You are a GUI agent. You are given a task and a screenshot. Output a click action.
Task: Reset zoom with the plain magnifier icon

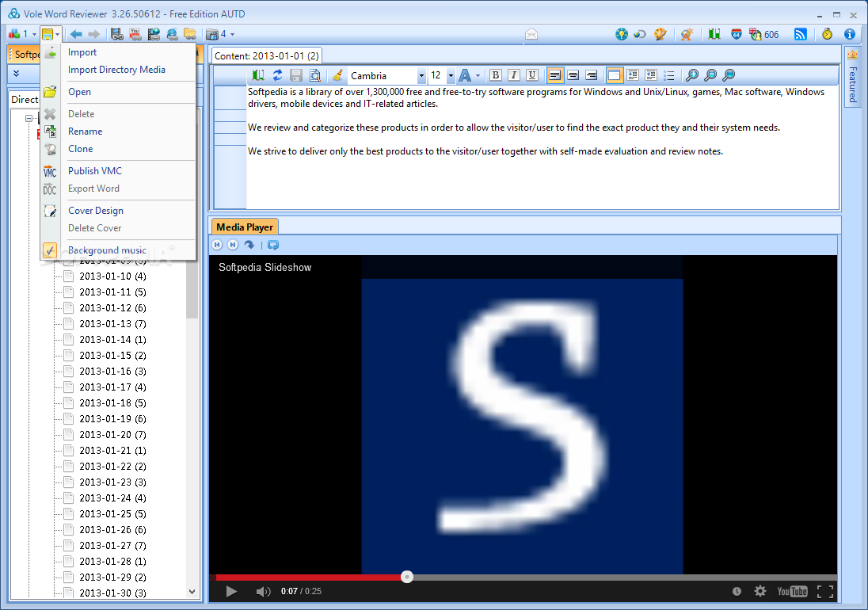point(729,75)
